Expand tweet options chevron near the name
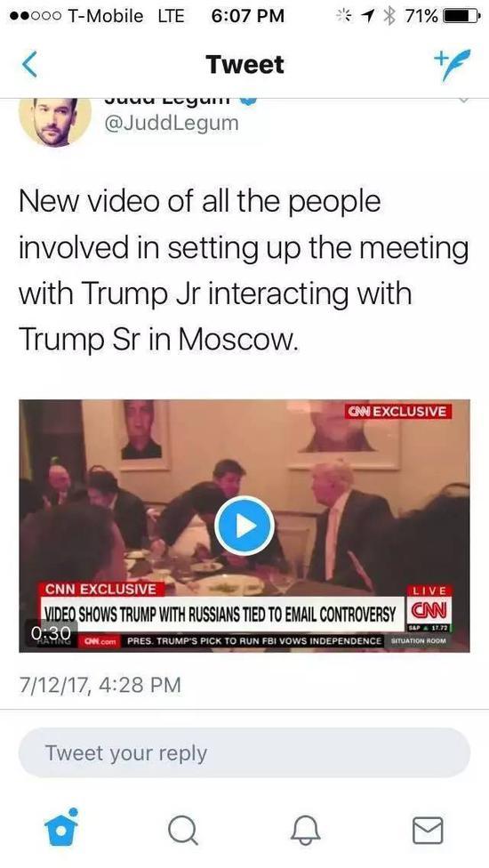Screen dimensions: 489x868 [x=463, y=100]
